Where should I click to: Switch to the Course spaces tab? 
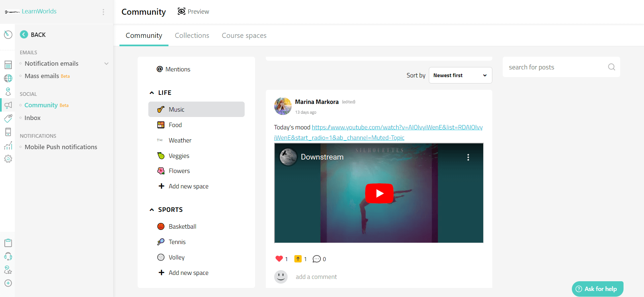pos(244,36)
